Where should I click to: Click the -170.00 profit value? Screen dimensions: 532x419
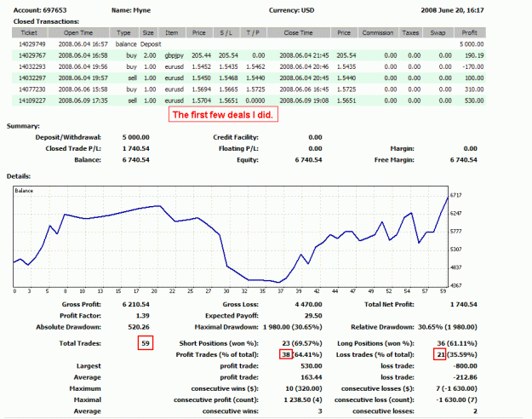tap(473, 66)
